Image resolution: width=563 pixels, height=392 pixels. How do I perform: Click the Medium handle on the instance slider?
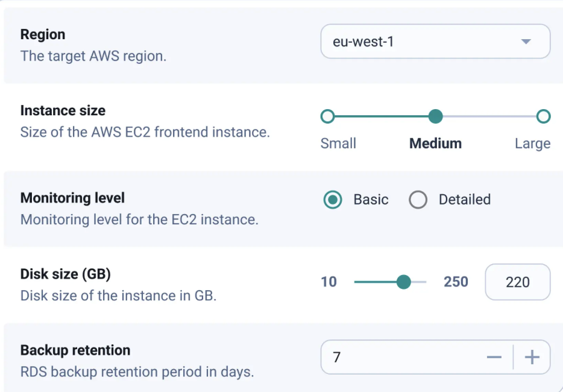tap(435, 116)
